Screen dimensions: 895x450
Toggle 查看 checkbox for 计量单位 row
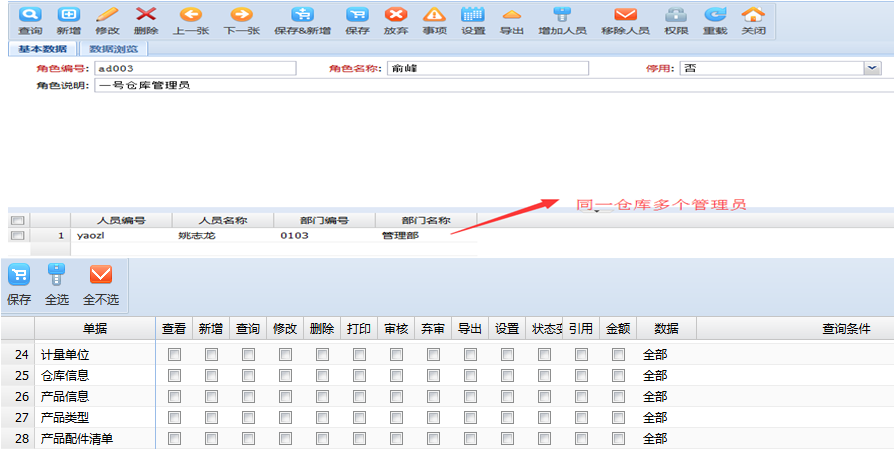click(x=174, y=354)
